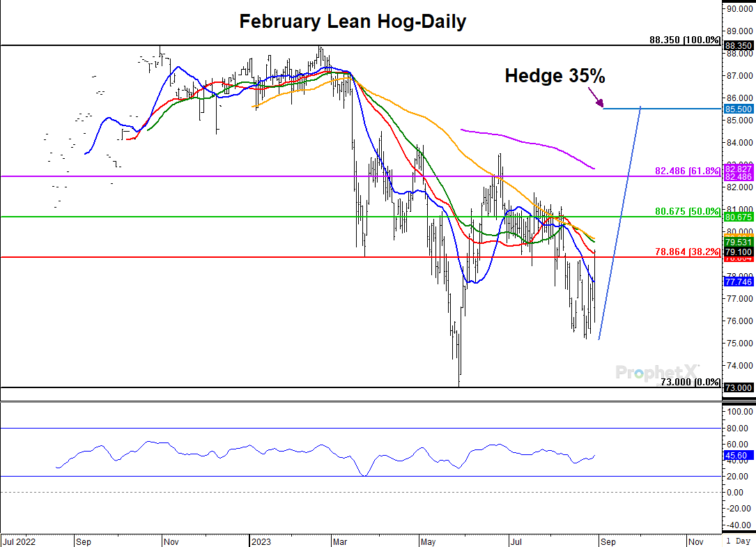Screen dimensions: 756x547
Task: Click the Nov 2022 date axis label
Action: pos(171,541)
